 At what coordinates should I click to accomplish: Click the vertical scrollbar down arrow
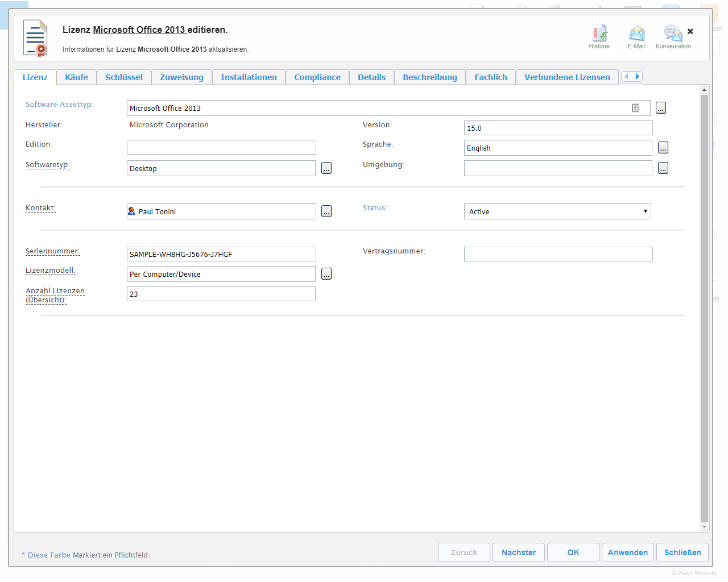pos(704,527)
